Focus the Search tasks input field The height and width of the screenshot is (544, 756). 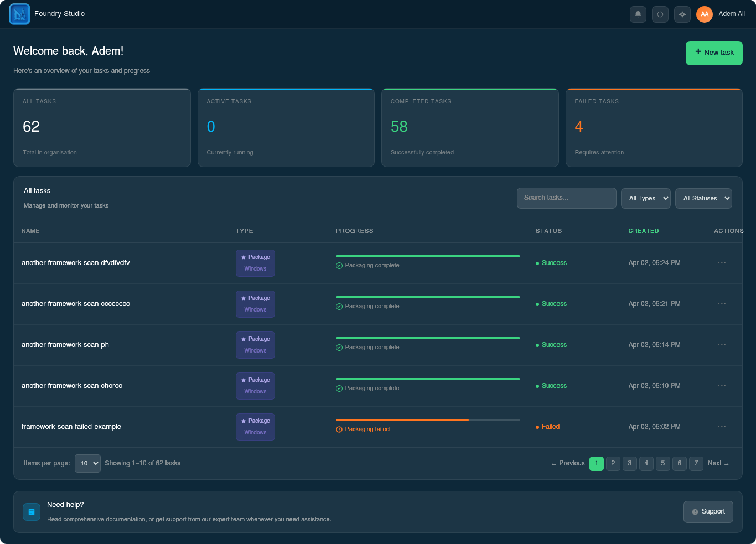pyautogui.click(x=567, y=198)
